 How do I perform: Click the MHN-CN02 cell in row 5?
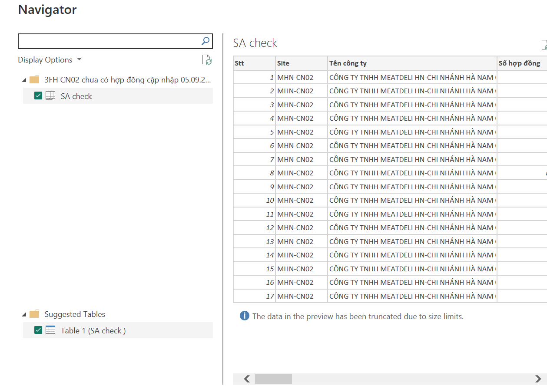click(x=302, y=132)
